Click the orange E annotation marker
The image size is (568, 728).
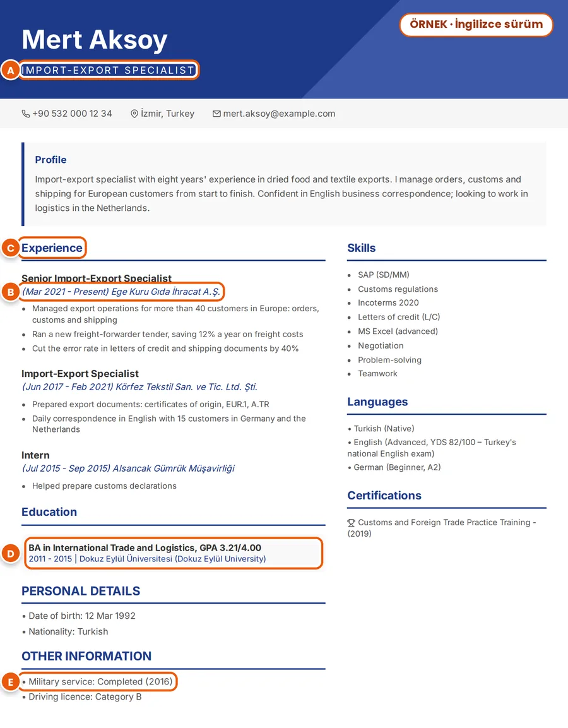click(10, 682)
